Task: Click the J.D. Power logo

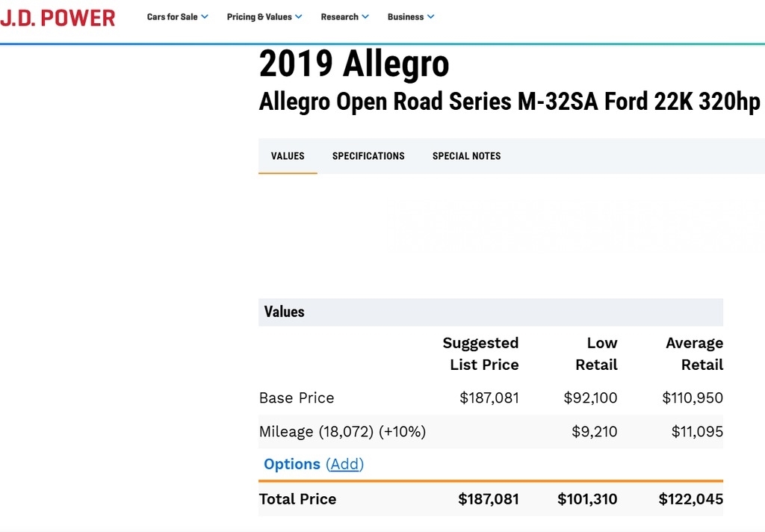Action: click(58, 17)
